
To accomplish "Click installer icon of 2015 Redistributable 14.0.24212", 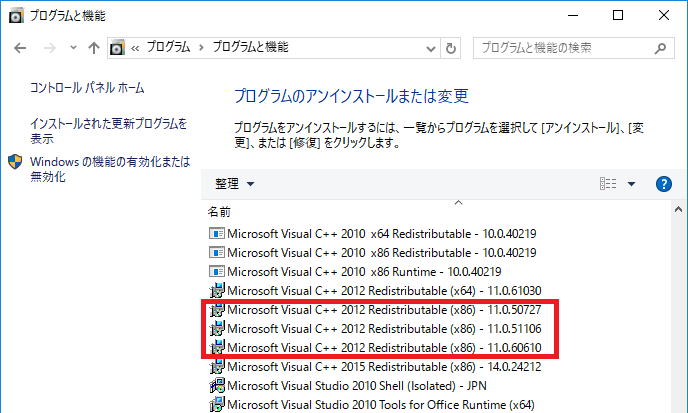I will pos(217,366).
